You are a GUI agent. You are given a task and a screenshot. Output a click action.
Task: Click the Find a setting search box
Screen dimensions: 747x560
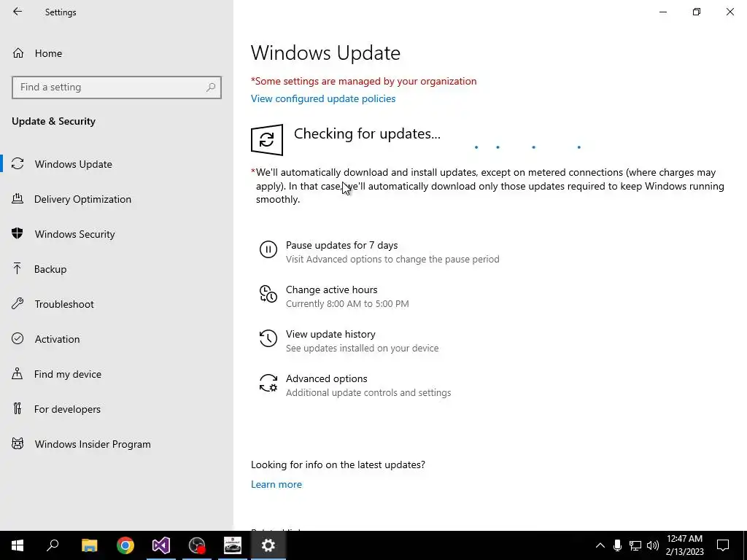point(117,87)
